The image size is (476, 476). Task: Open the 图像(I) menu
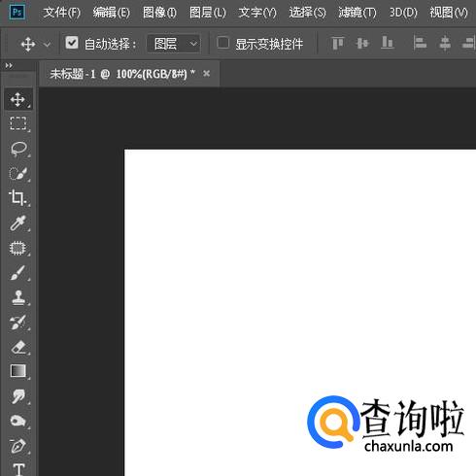[159, 13]
